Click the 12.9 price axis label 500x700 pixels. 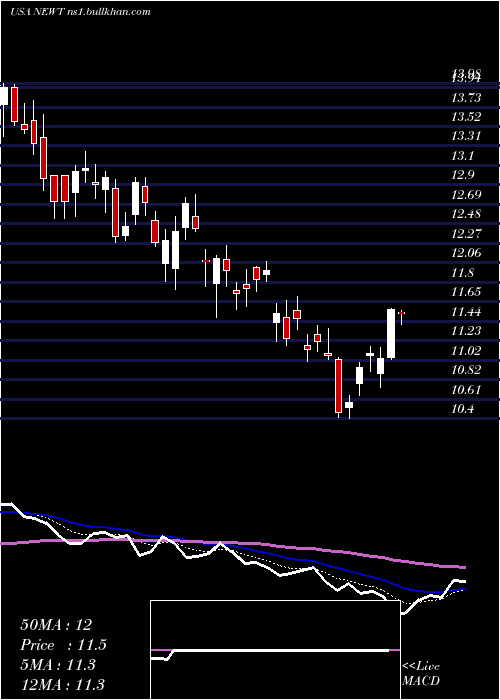(x=463, y=175)
